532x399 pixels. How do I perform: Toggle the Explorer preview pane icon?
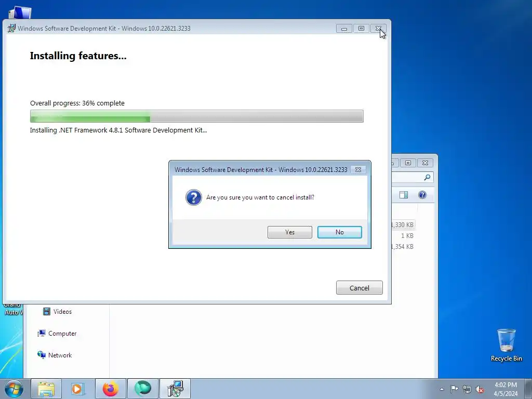coord(403,195)
